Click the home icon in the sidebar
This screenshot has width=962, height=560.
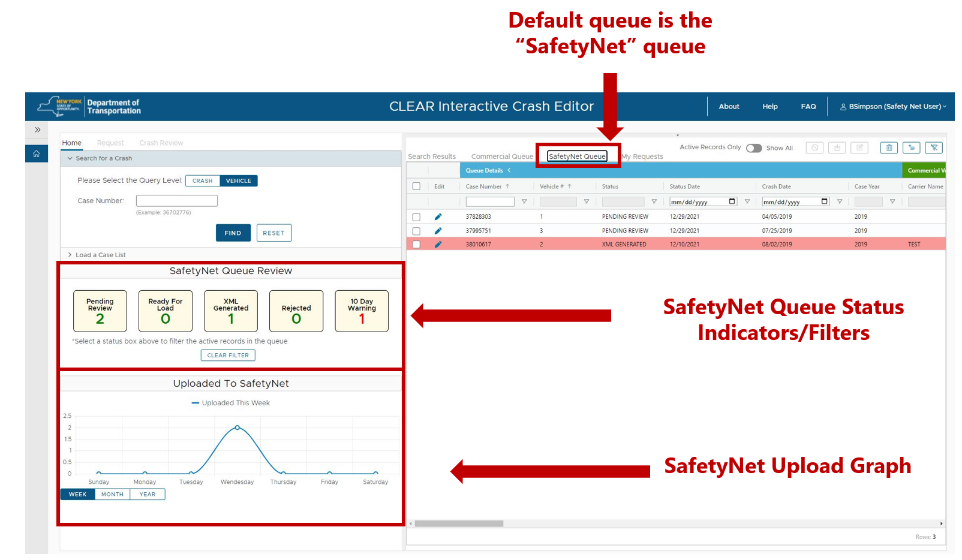(37, 154)
